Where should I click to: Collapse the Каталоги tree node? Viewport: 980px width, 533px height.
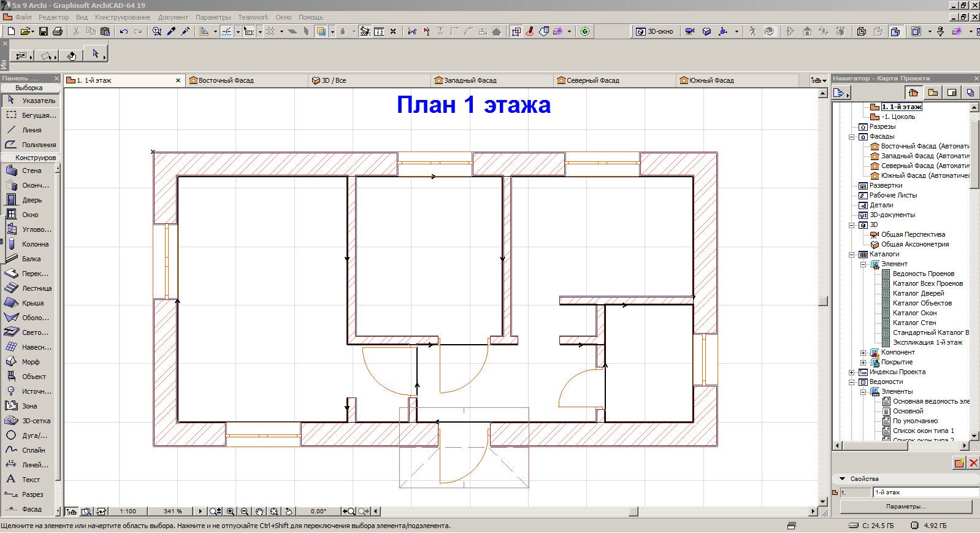(x=851, y=255)
